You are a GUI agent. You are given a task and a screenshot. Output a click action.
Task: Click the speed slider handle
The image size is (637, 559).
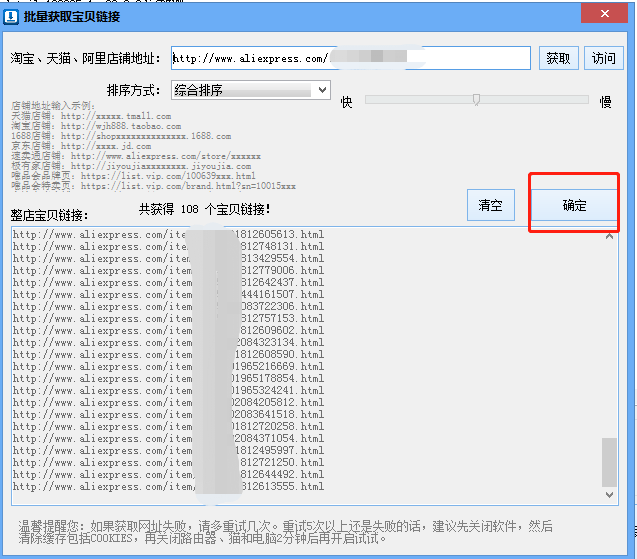[477, 99]
